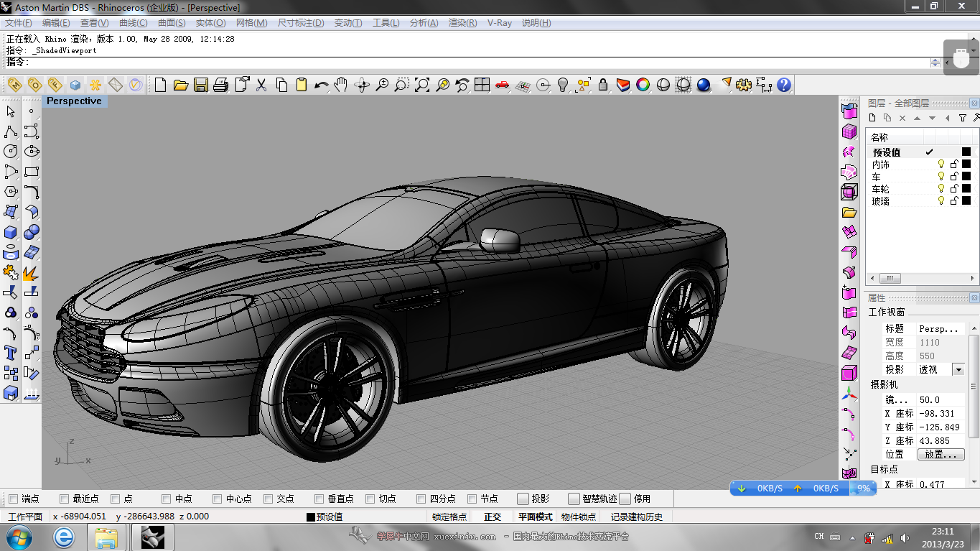Click the Lock padlock icon in toolbar
Screen dimensions: 980x551
pos(603,85)
